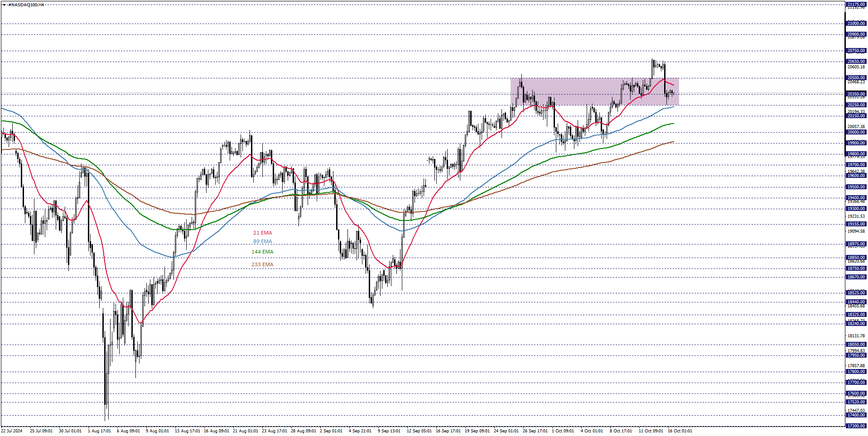The height and width of the screenshot is (436, 868).
Task: Click the 26 Sep 17:01 time label
Action: (x=535, y=431)
